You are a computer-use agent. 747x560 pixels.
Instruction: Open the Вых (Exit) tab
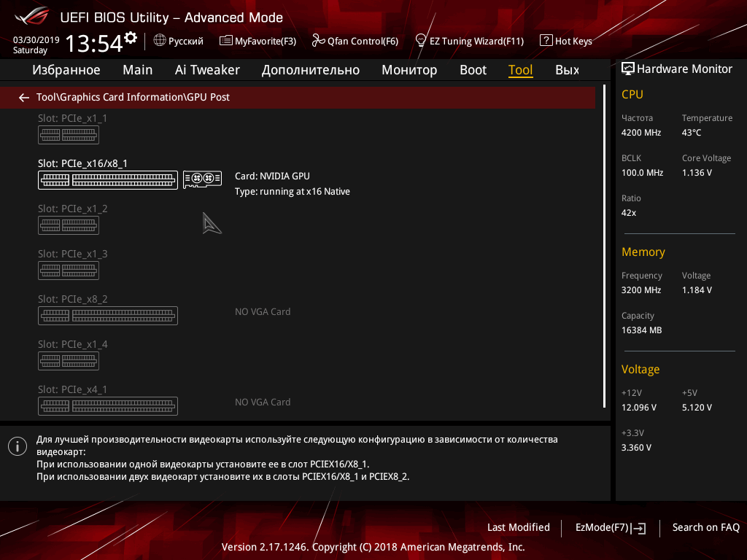pyautogui.click(x=567, y=70)
